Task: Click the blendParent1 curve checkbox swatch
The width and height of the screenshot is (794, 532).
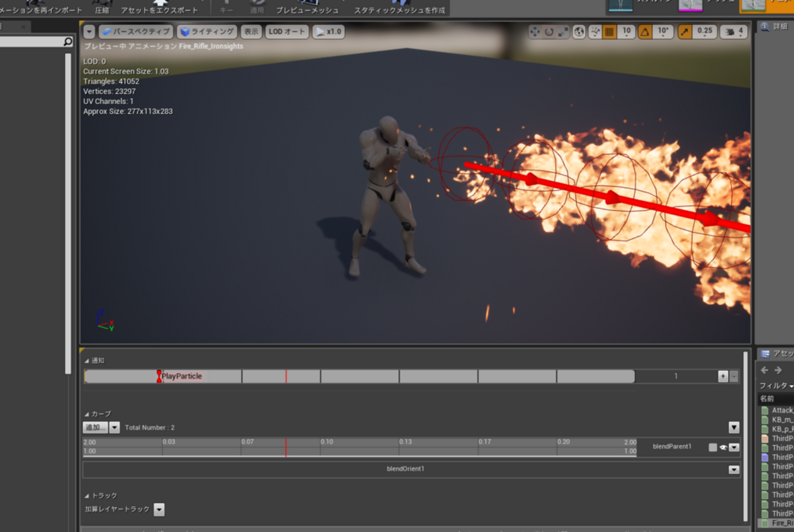Action: click(x=712, y=447)
